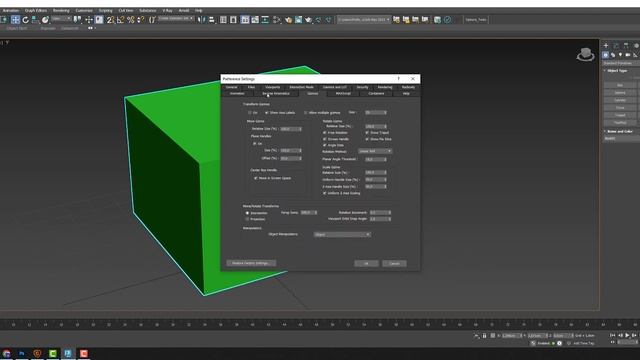Viewport: 640px width, 360px height.
Task: Switch to the Viewports preferences tab
Action: click(x=273, y=87)
